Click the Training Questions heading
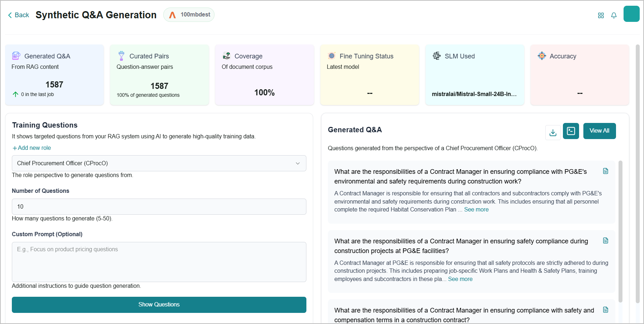Viewport: 644px width, 324px height. click(45, 125)
